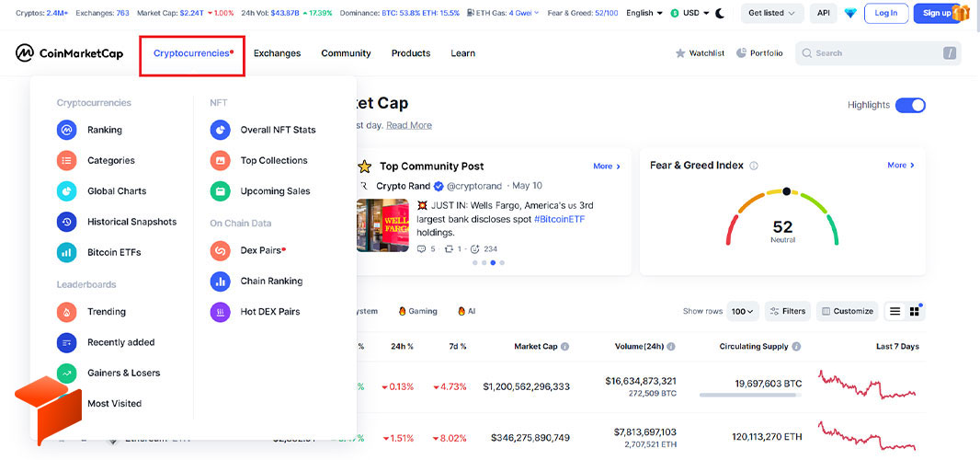Sort by 7d % column header
Screen dimensions: 980x460
[458, 347]
